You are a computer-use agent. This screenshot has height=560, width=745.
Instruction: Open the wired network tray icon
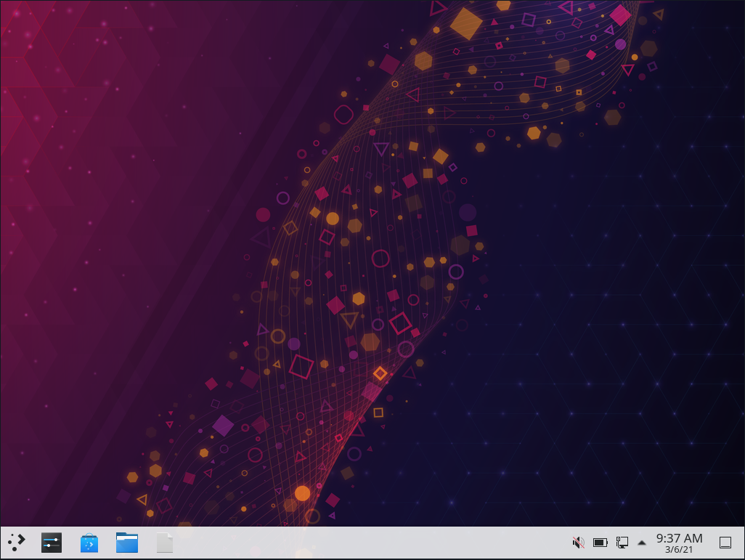(x=622, y=542)
